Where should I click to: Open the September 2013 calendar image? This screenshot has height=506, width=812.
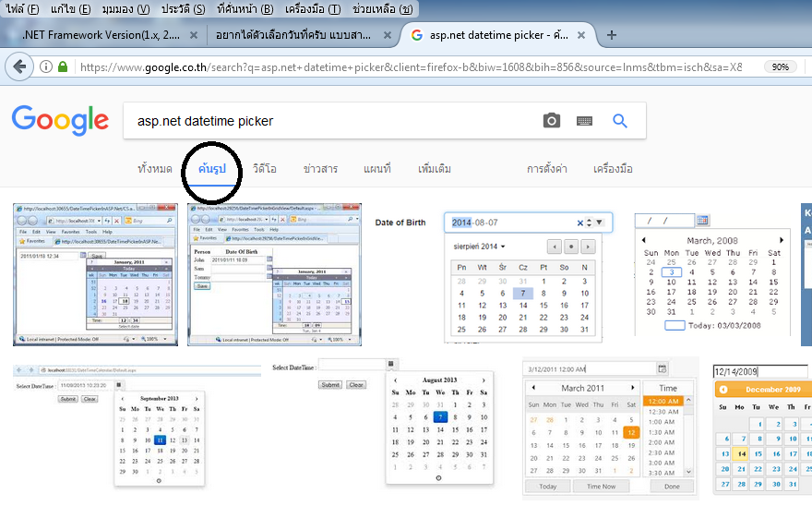[x=137, y=425]
